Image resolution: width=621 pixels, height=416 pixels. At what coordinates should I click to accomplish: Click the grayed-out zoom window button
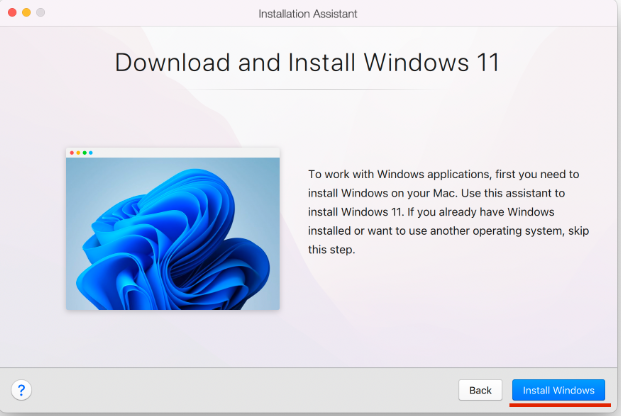click(41, 11)
